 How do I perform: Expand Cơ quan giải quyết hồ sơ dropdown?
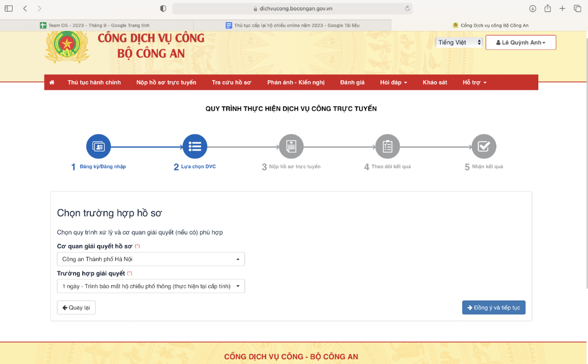click(151, 259)
